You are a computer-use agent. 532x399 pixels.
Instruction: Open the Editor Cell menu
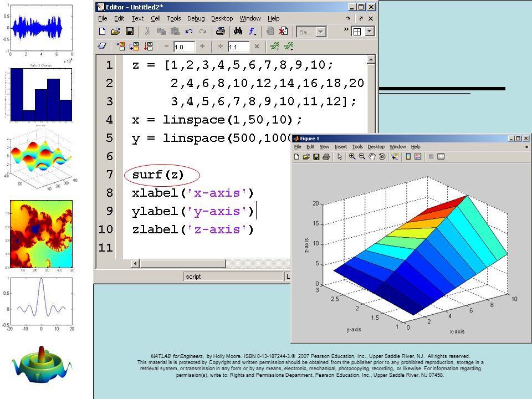(x=156, y=18)
